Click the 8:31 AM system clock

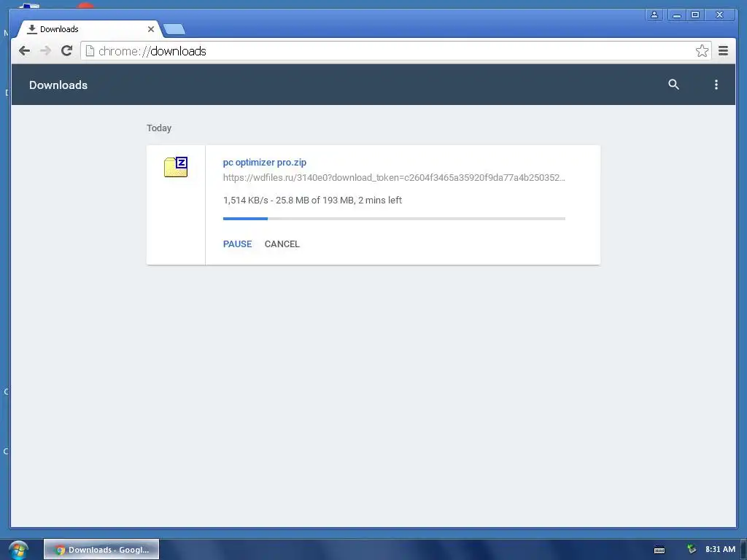pyautogui.click(x=720, y=549)
